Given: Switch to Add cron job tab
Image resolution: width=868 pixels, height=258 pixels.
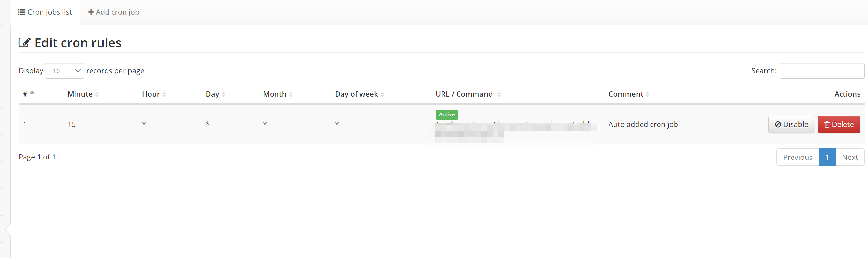Looking at the screenshot, I should pyautogui.click(x=113, y=12).
